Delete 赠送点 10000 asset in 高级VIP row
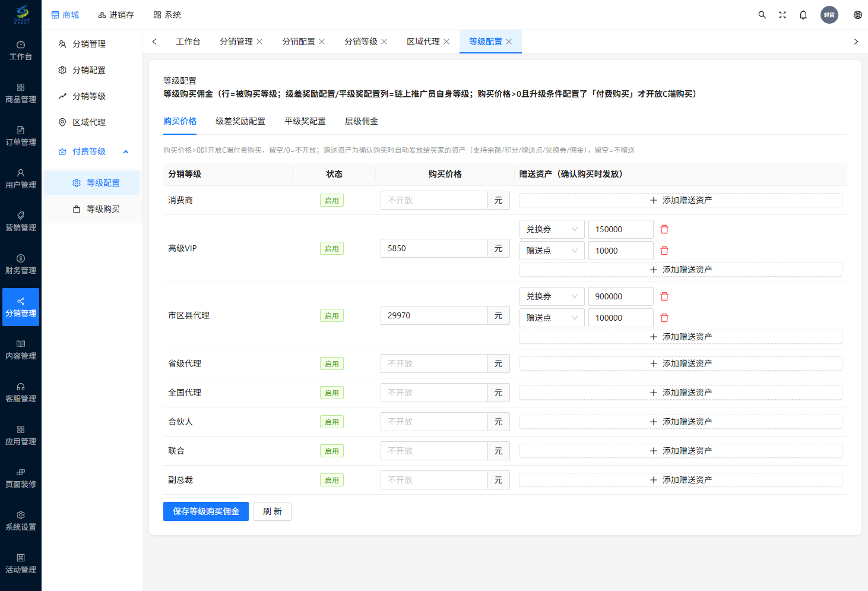 pyautogui.click(x=664, y=251)
